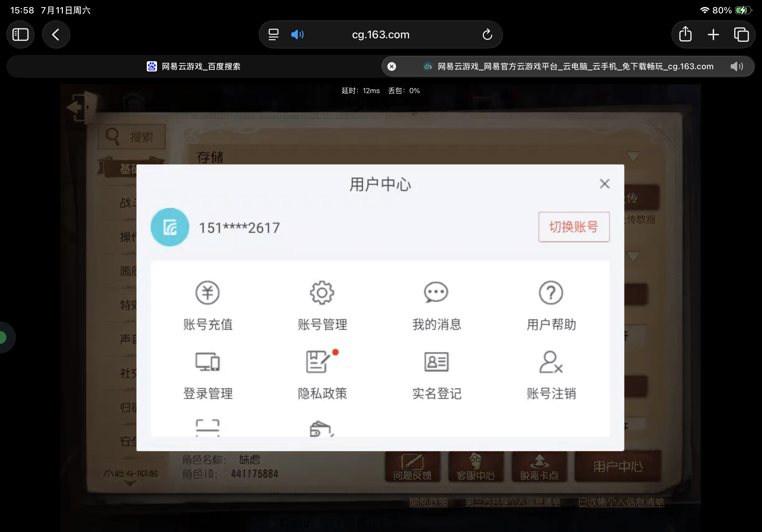
Task: Show all tabs overview
Action: pos(741,34)
